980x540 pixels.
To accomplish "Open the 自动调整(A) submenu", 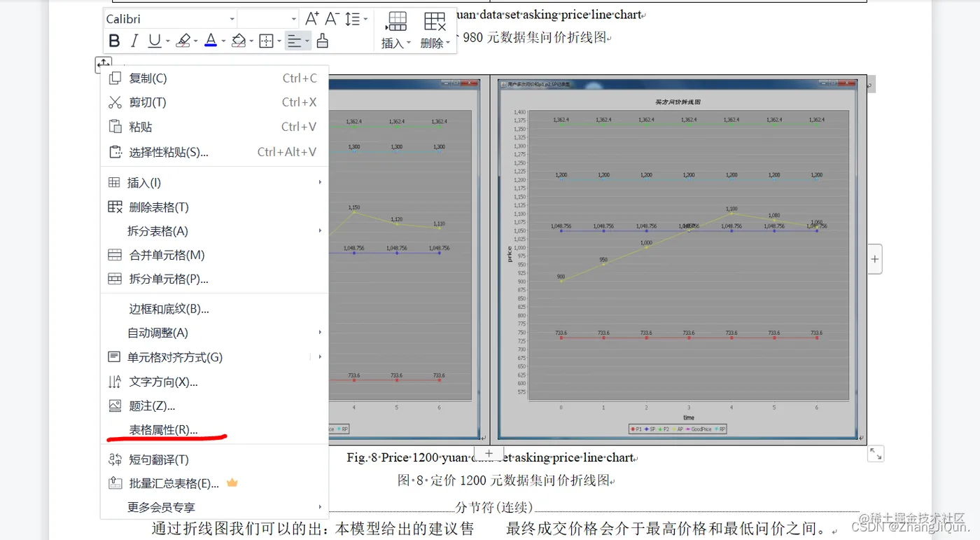I will (214, 333).
